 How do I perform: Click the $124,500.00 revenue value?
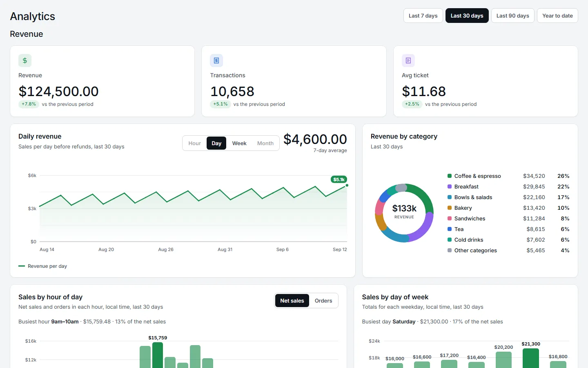tap(59, 91)
